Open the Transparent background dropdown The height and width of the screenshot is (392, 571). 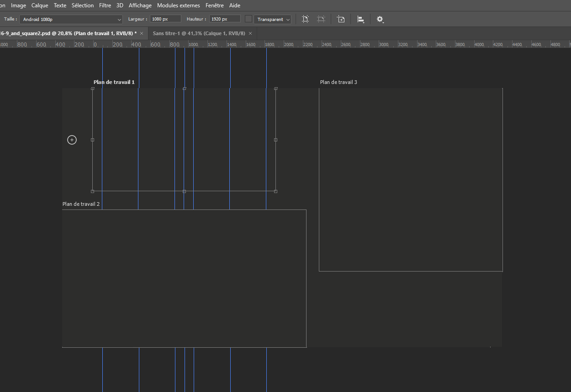coord(272,19)
